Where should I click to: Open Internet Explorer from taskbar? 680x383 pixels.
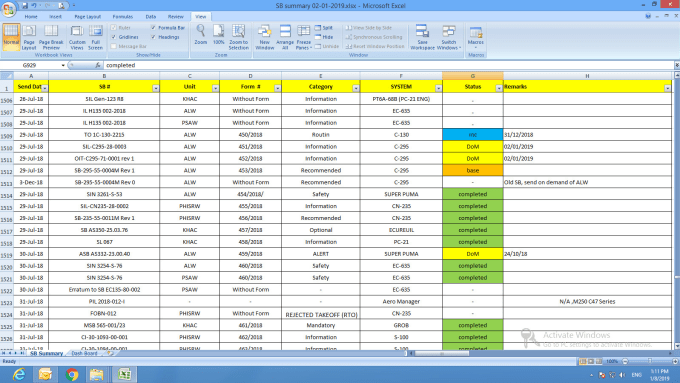tap(19, 374)
